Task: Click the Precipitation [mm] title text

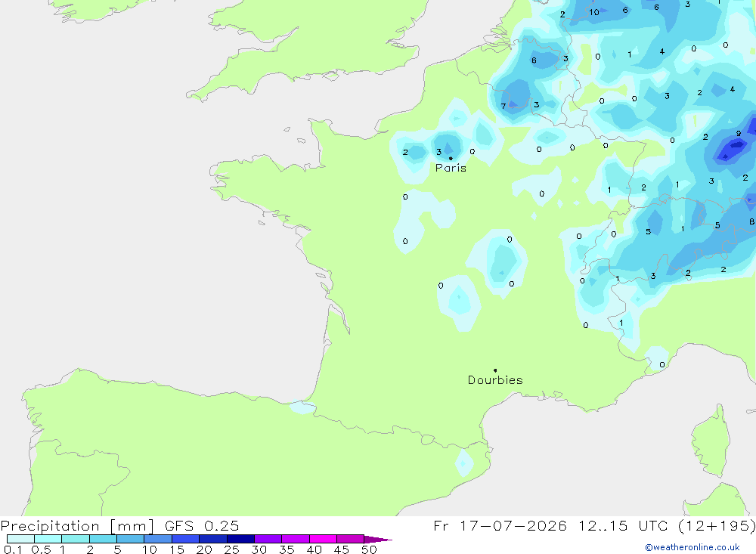Action: click(78, 525)
